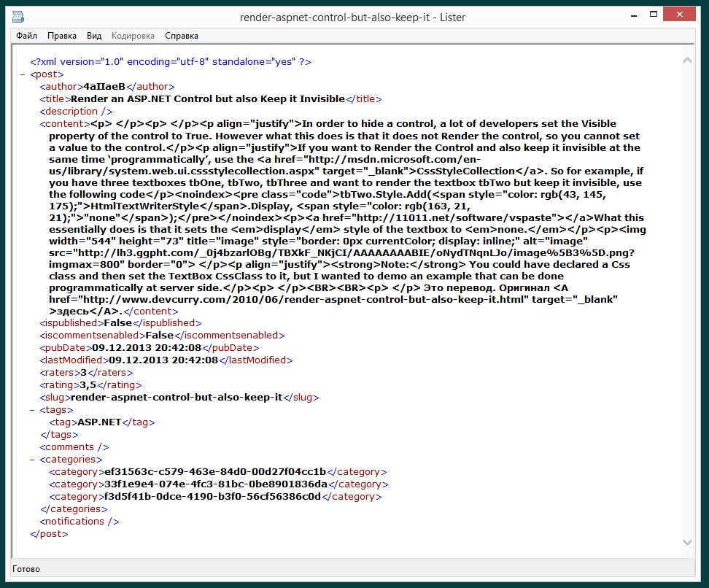Click the closing tags tag
Image resolution: width=709 pixels, height=588 pixels.
59,435
